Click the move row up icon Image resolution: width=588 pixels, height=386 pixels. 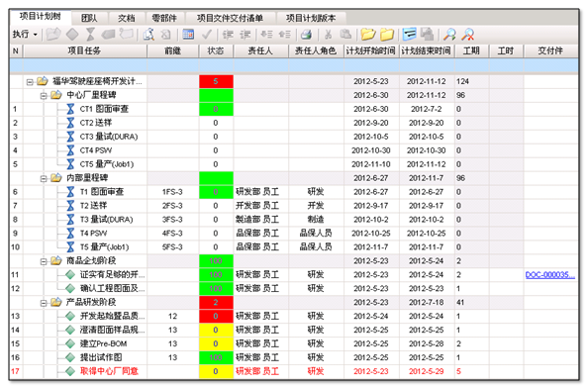285,35
